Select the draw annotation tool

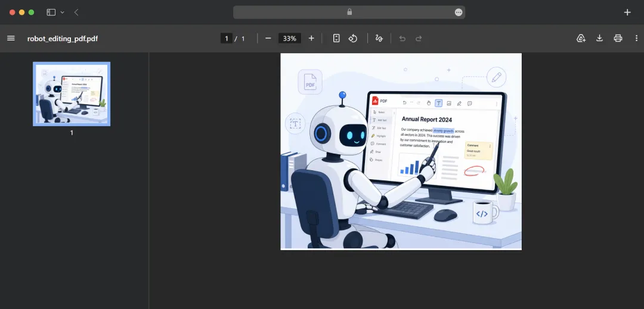379,38
